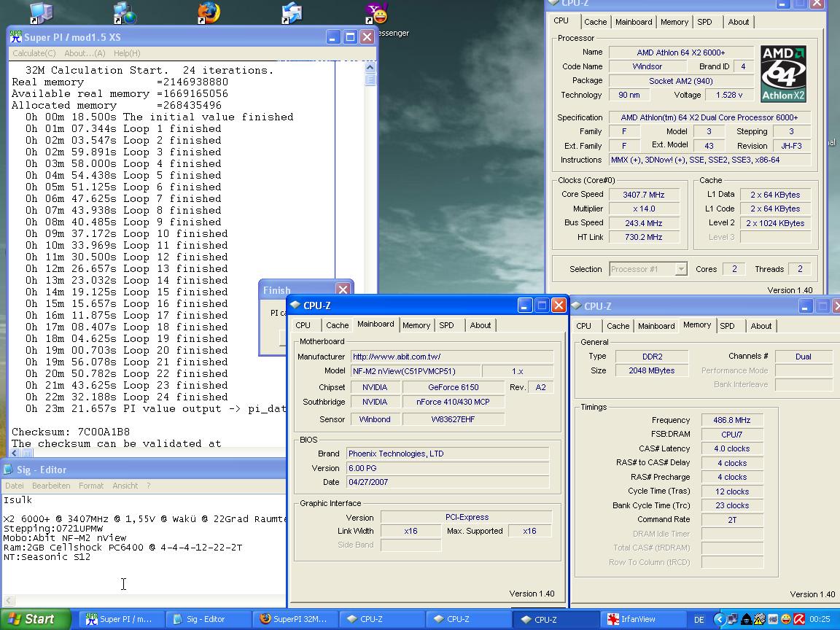
Task: Open the Datei menu in Sig - Editor
Action: [x=15, y=486]
